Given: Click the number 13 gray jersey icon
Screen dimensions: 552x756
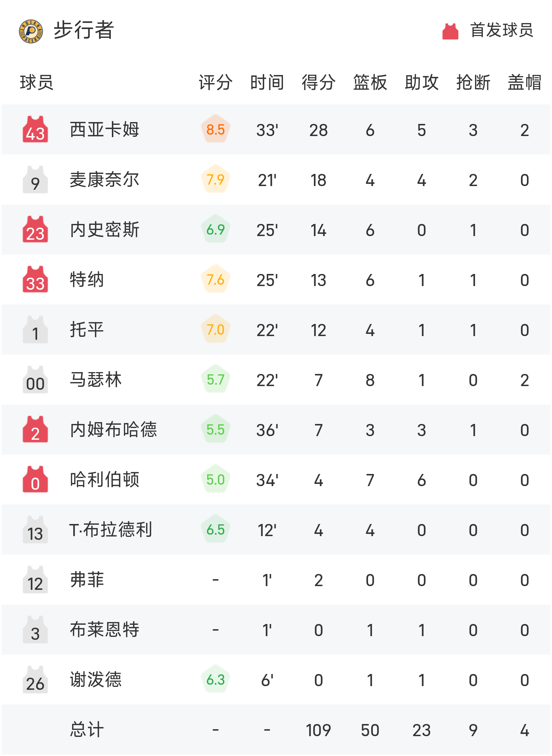Looking at the screenshot, I should tap(35, 530).
